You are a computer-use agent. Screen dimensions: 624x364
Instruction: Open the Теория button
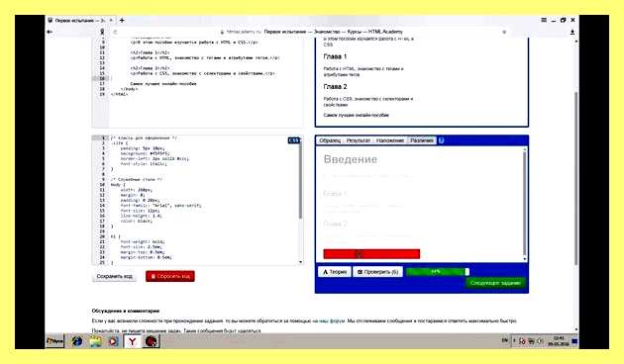click(335, 272)
